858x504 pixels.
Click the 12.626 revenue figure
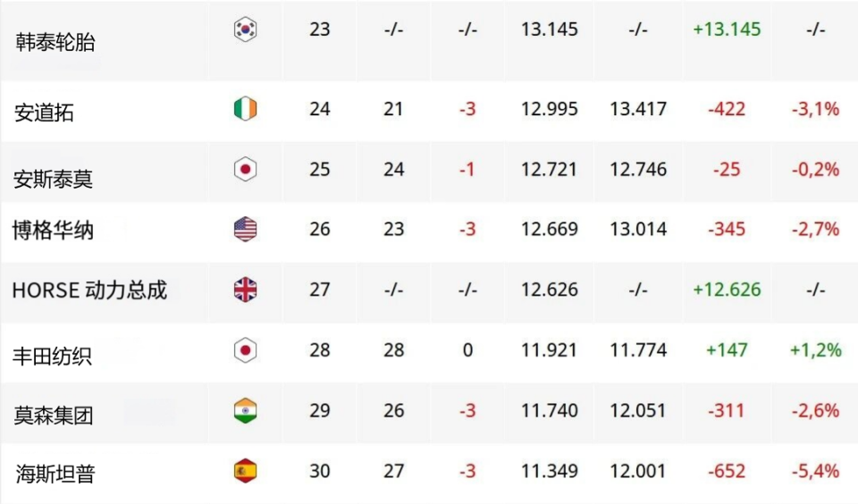click(x=550, y=290)
